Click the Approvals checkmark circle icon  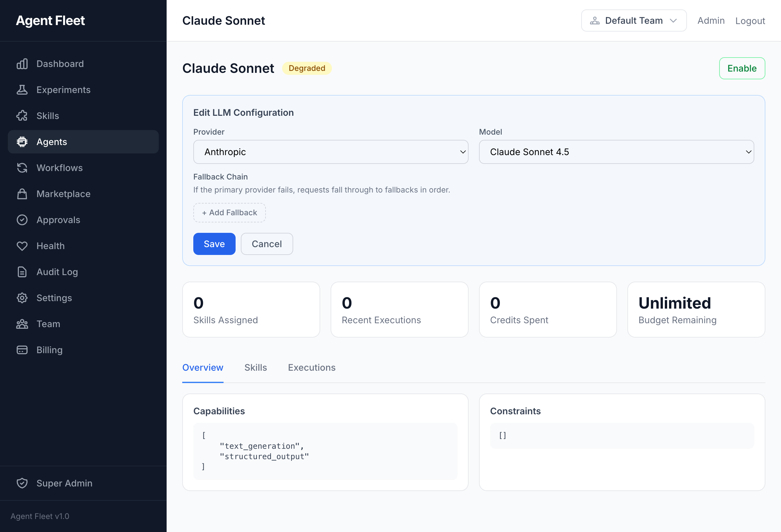point(22,220)
